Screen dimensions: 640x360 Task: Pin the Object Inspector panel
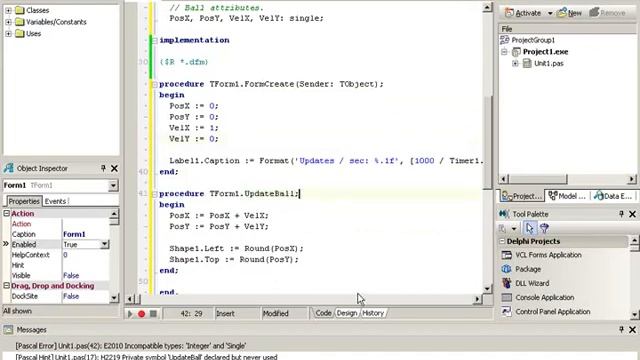[x=103, y=168]
